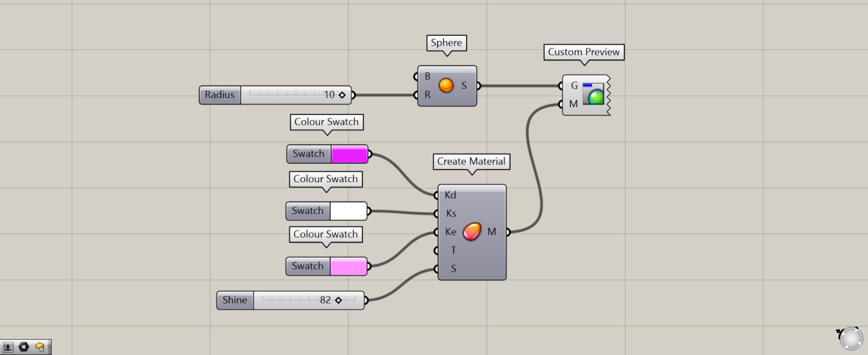Click the R input of Sphere
Screen dimensions: 868x355
tap(427, 95)
